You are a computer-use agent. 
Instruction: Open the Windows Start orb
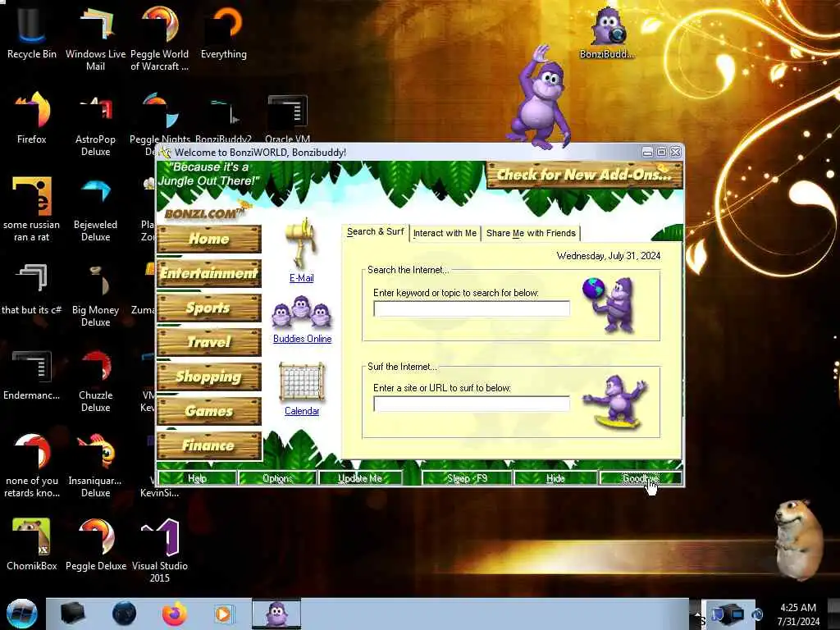pos(21,614)
